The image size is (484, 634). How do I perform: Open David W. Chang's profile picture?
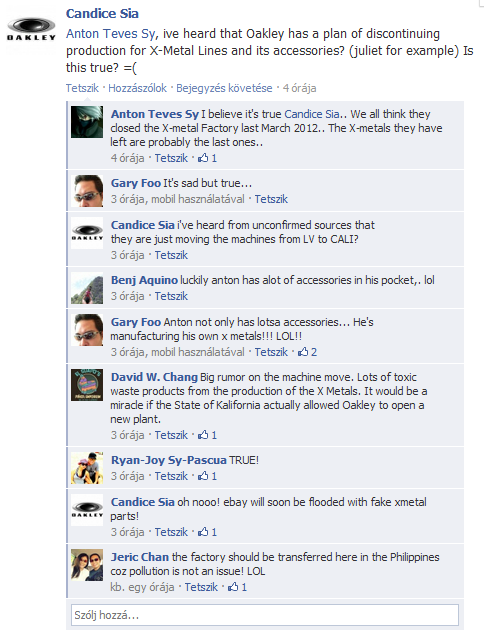point(87,385)
